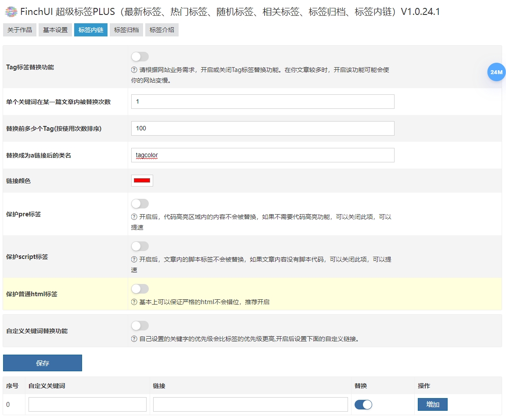Screen dimensions: 506x420
Task: Switch to the 基本设置 tab
Action: point(55,30)
